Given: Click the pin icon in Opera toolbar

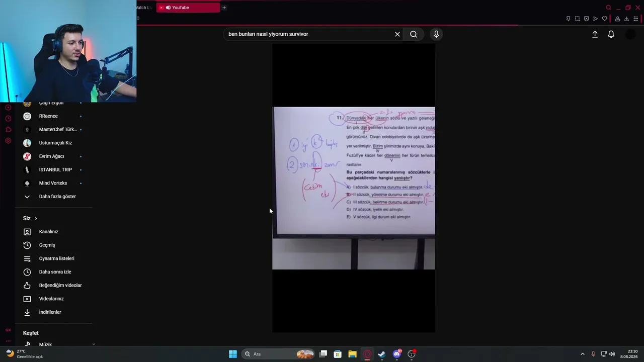Looking at the screenshot, I should pyautogui.click(x=568, y=19).
